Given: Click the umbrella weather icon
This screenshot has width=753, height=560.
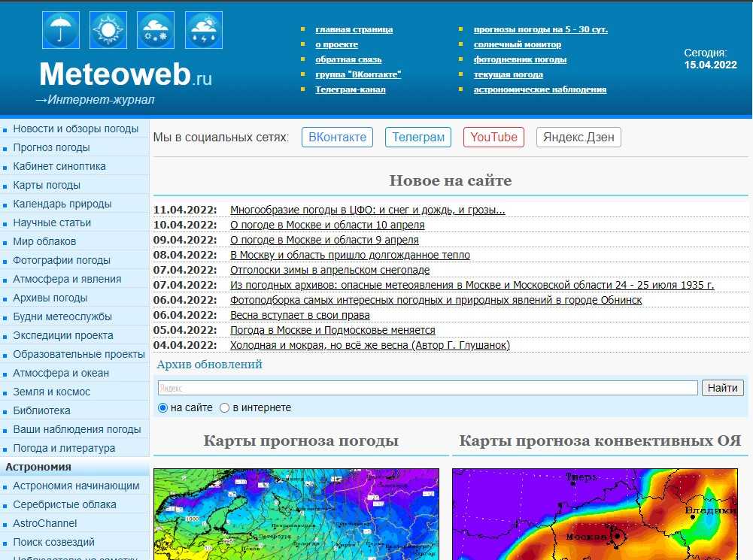Looking at the screenshot, I should [x=60, y=30].
